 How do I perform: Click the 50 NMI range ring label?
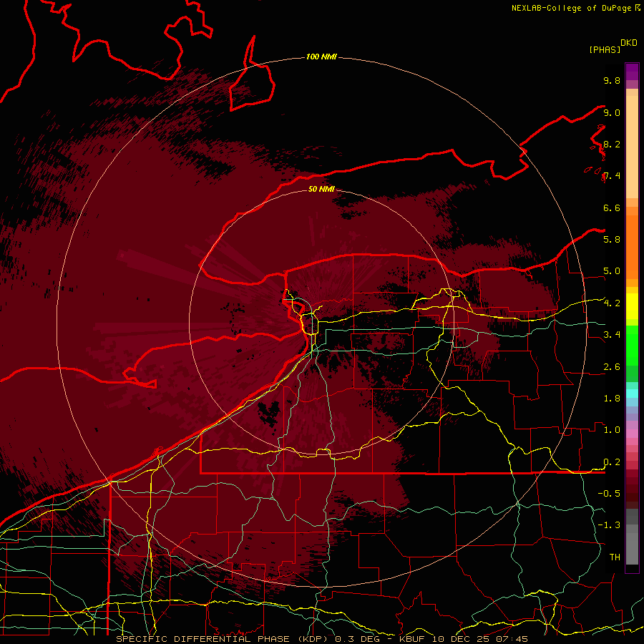coord(321,189)
